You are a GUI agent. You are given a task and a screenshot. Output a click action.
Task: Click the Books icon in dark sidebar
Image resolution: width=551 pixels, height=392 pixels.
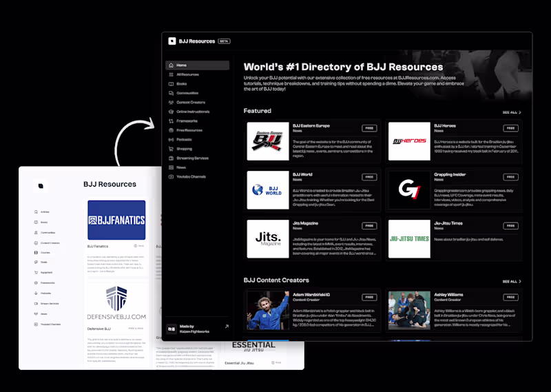[171, 83]
